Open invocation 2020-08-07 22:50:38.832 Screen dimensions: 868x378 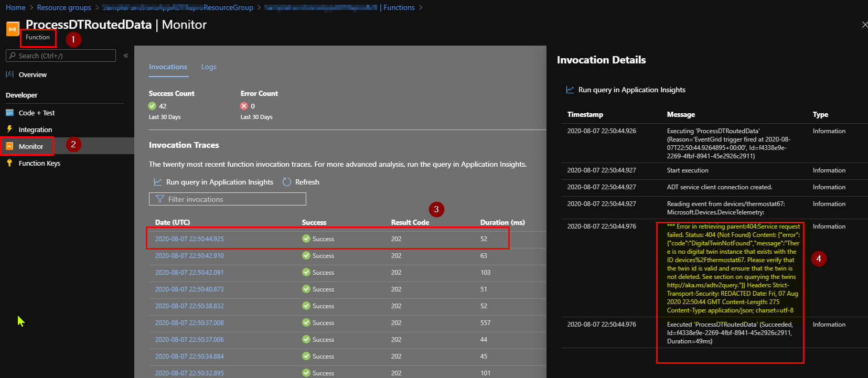(189, 306)
